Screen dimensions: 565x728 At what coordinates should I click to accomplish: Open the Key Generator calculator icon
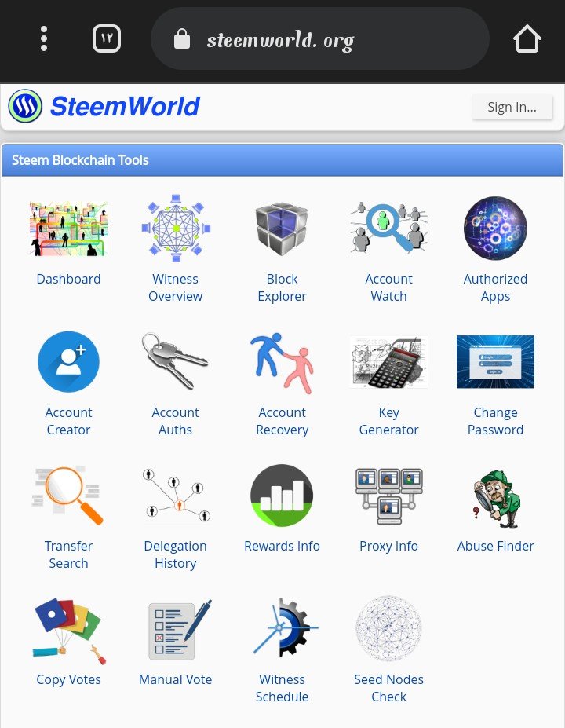pos(388,362)
